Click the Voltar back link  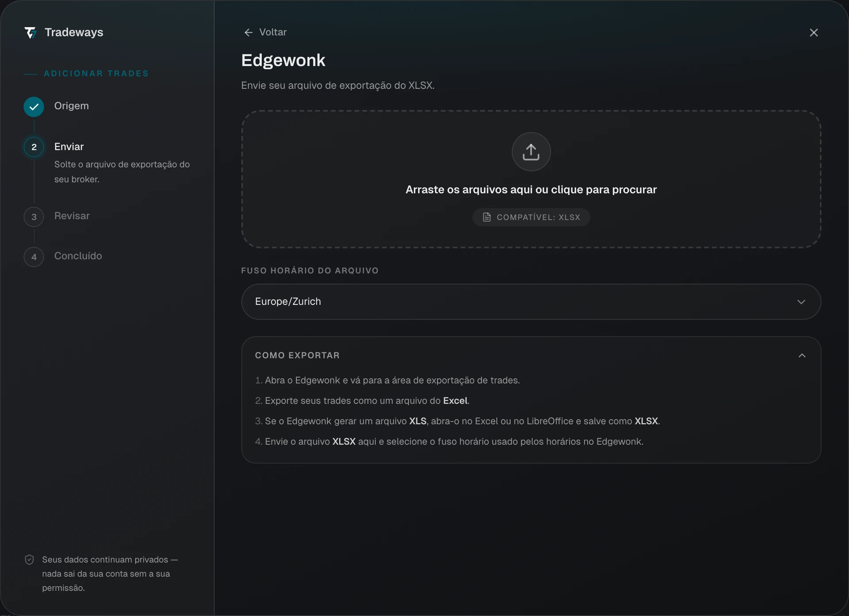(x=265, y=32)
